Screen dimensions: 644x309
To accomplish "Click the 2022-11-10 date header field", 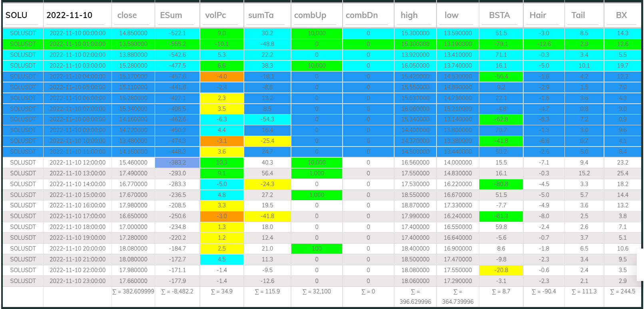I will (x=75, y=15).
